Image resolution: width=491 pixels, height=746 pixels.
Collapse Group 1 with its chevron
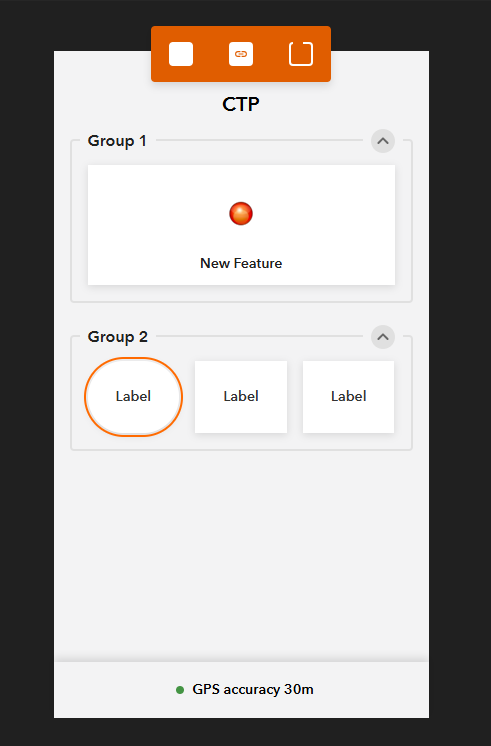pyautogui.click(x=383, y=141)
